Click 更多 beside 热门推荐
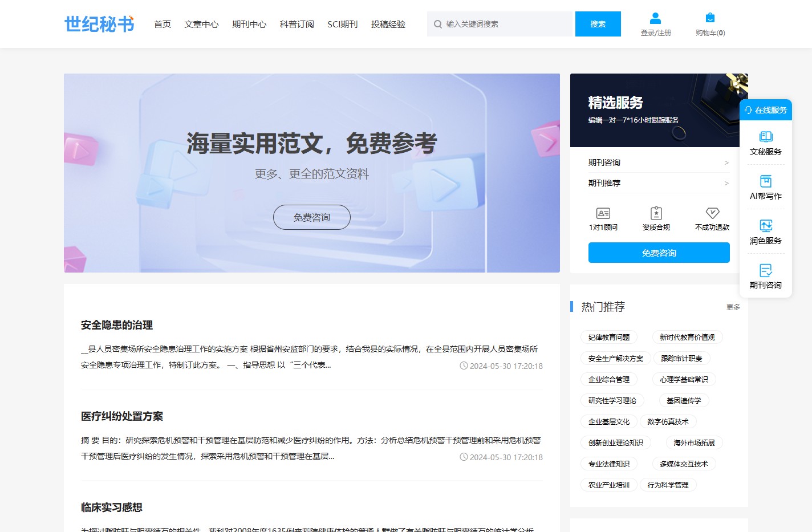The image size is (812, 532). coord(733,307)
